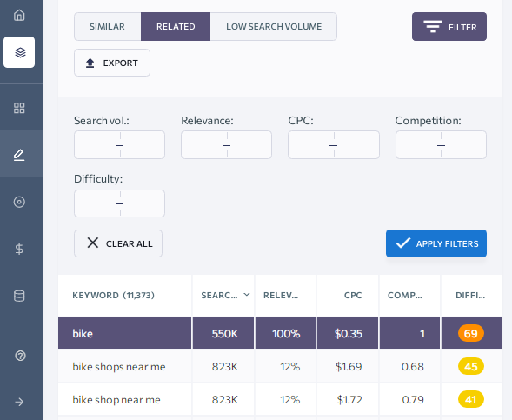
Task: Click the Difficulty range input field
Action: (119, 203)
